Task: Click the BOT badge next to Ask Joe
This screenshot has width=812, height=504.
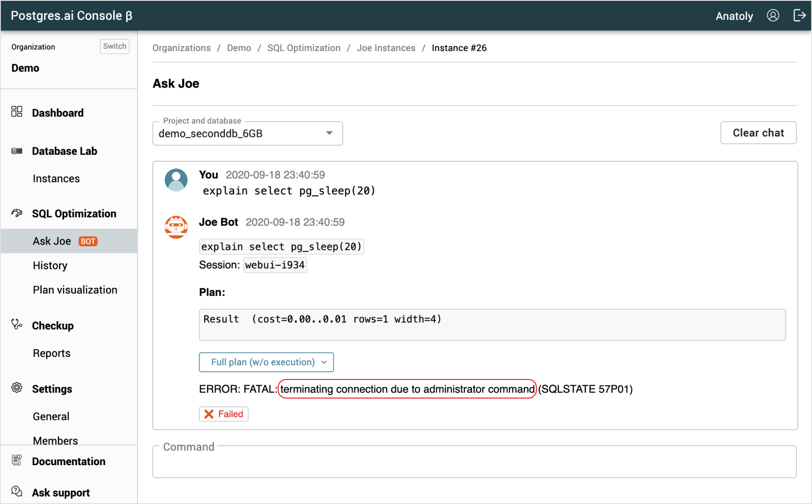Action: click(x=88, y=241)
